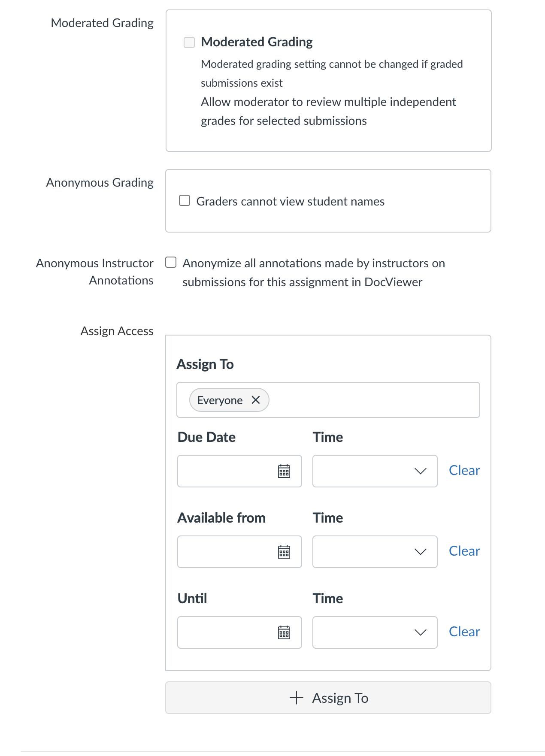The height and width of the screenshot is (756, 545).
Task: Click the Available from date field
Action: tap(227, 552)
